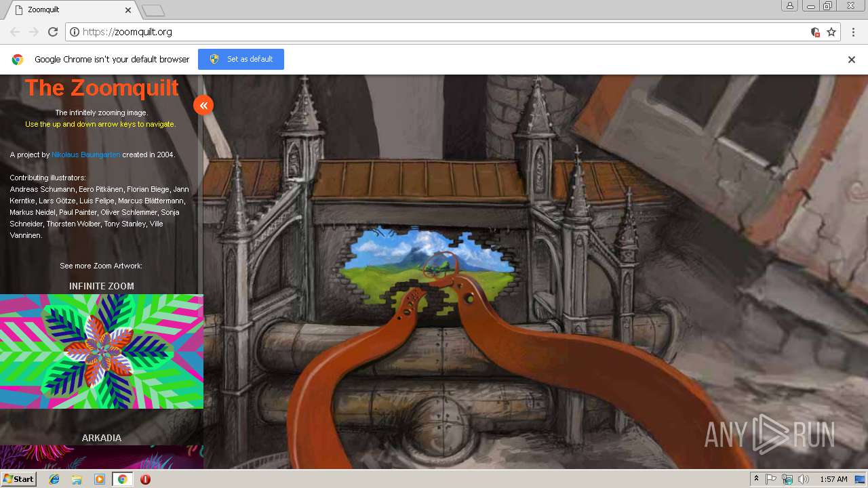Open the blocked content icon in address bar
Viewport: 868px width, 488px height.
(x=815, y=32)
